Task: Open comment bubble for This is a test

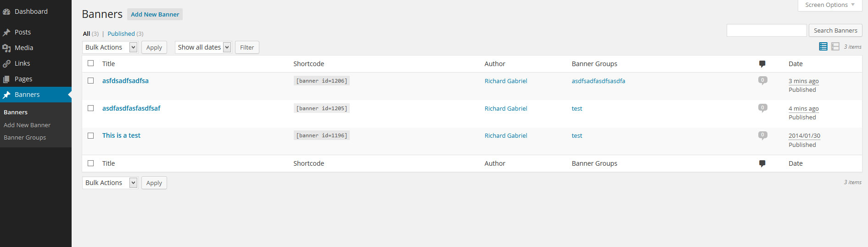Action: pyautogui.click(x=762, y=135)
